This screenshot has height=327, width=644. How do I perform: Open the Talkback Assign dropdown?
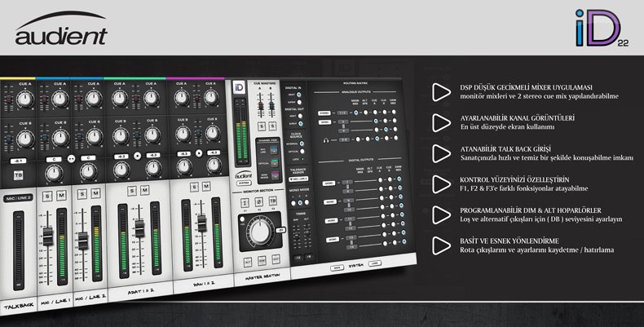tap(299, 179)
